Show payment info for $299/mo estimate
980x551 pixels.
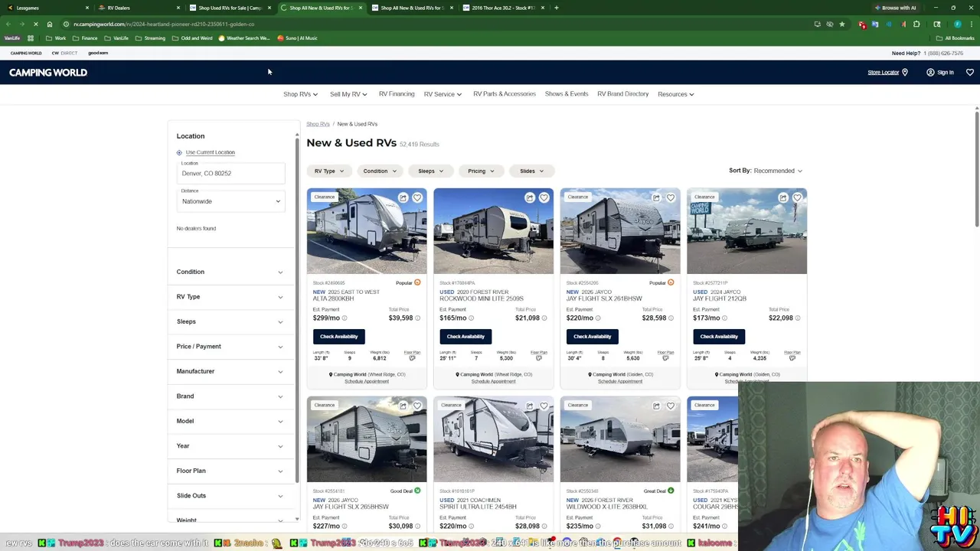click(x=345, y=318)
